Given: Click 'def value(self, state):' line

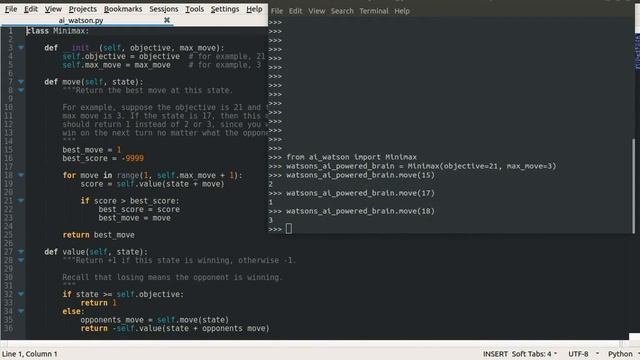Looking at the screenshot, I should pos(96,252).
